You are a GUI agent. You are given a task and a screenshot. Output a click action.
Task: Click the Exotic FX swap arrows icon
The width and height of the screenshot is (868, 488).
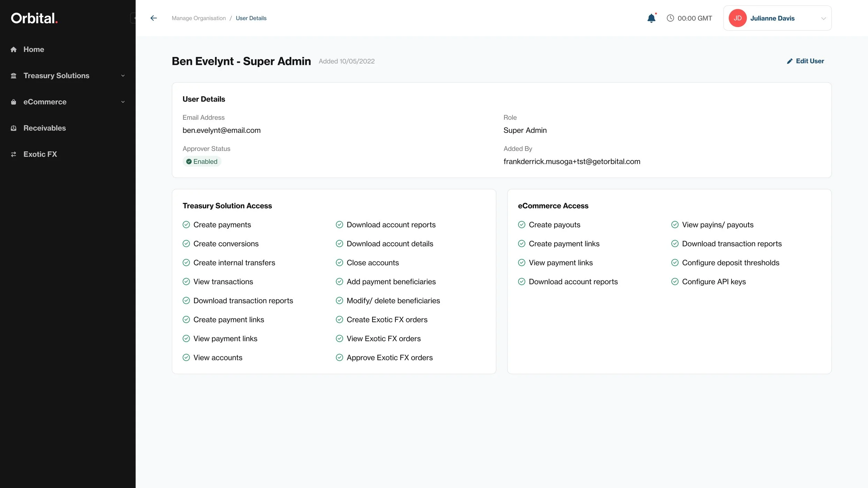point(14,154)
